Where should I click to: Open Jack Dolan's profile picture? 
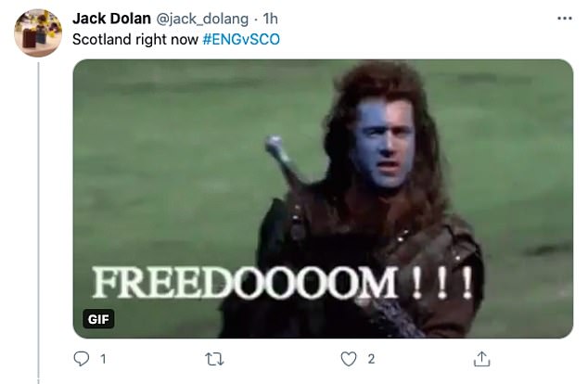[x=38, y=33]
